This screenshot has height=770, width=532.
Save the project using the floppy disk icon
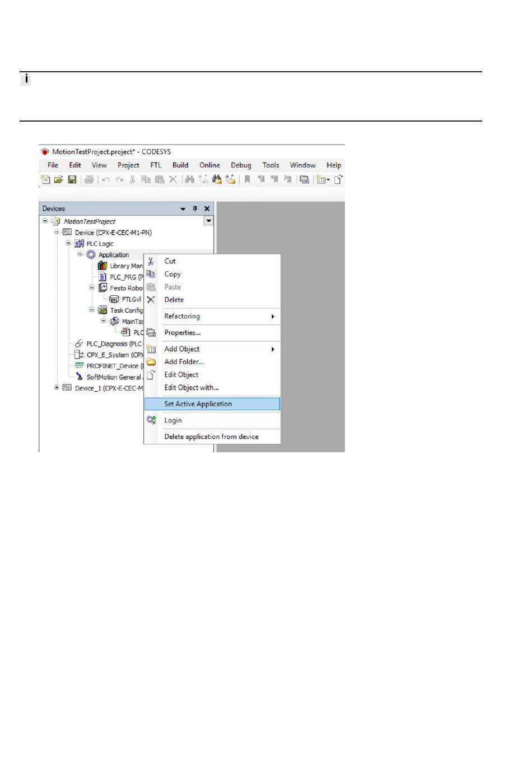coord(72,179)
